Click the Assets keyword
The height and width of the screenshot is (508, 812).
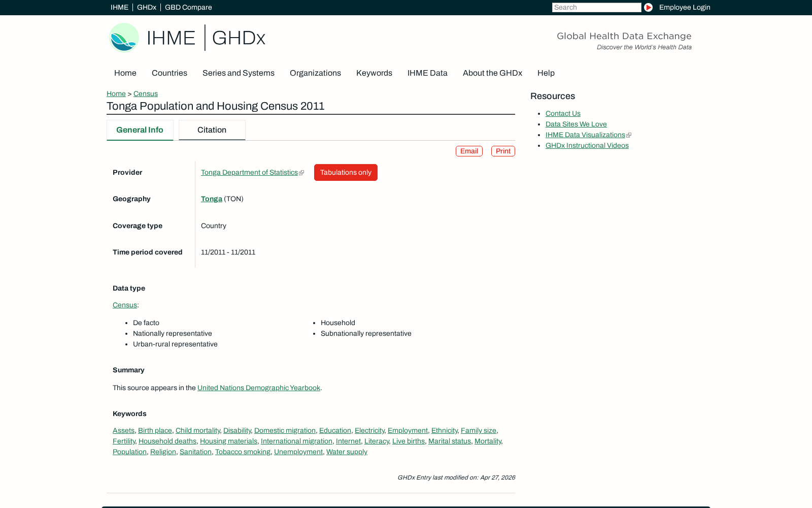click(x=123, y=430)
